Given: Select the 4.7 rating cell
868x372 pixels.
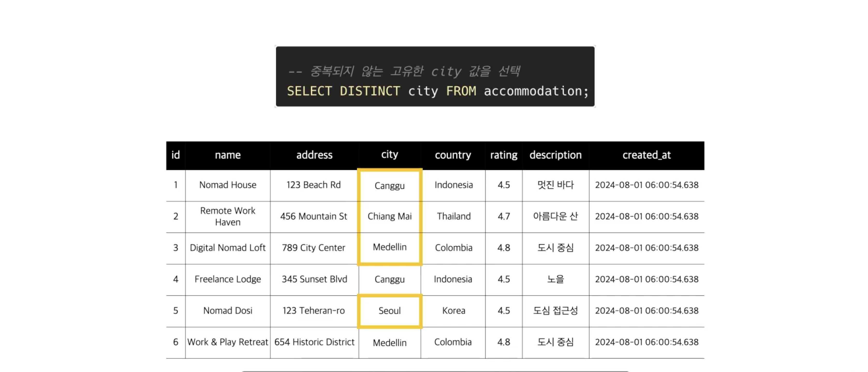Looking at the screenshot, I should 504,216.
